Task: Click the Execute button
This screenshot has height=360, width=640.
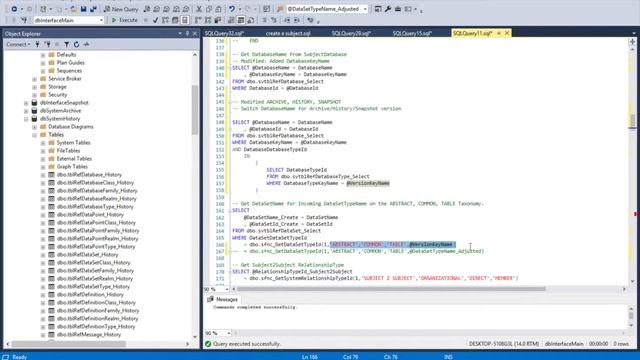Action: coord(124,20)
